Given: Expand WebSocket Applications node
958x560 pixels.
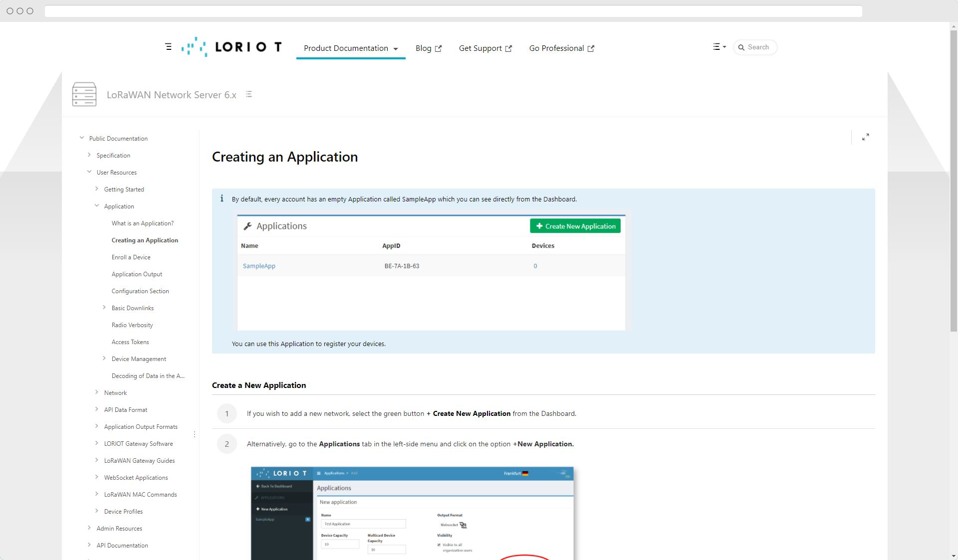Looking at the screenshot, I should coord(97,477).
